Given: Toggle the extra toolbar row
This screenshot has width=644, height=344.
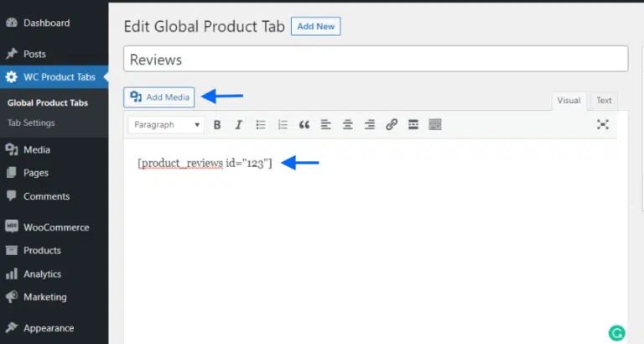Looking at the screenshot, I should (434, 125).
